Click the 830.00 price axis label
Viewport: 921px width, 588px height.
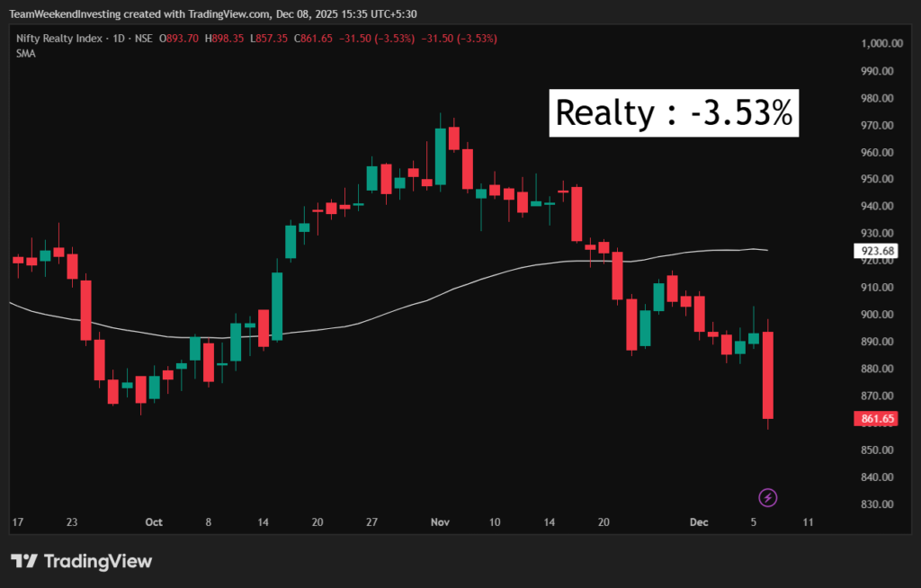click(877, 504)
